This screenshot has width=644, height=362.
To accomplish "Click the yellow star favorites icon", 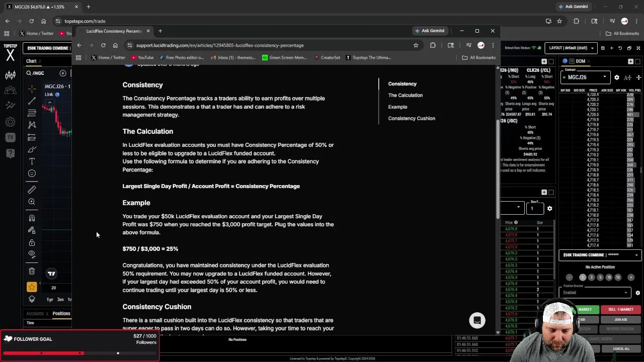I will (x=32, y=287).
